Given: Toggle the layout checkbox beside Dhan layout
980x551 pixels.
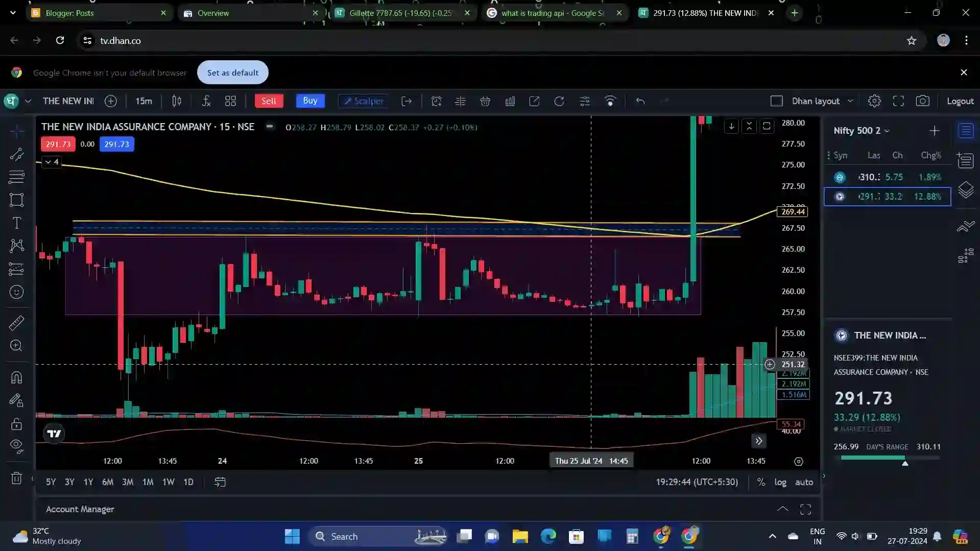Looking at the screenshot, I should tap(776, 101).
